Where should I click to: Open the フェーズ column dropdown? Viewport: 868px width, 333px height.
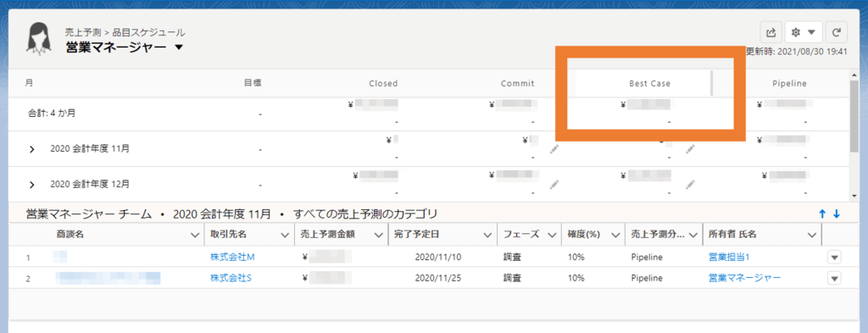click(552, 235)
